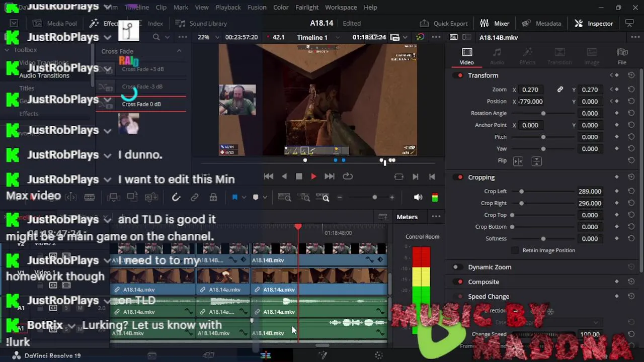This screenshot has width=644, height=362.
Task: Go to first frame in transport controls
Action: coord(268,176)
